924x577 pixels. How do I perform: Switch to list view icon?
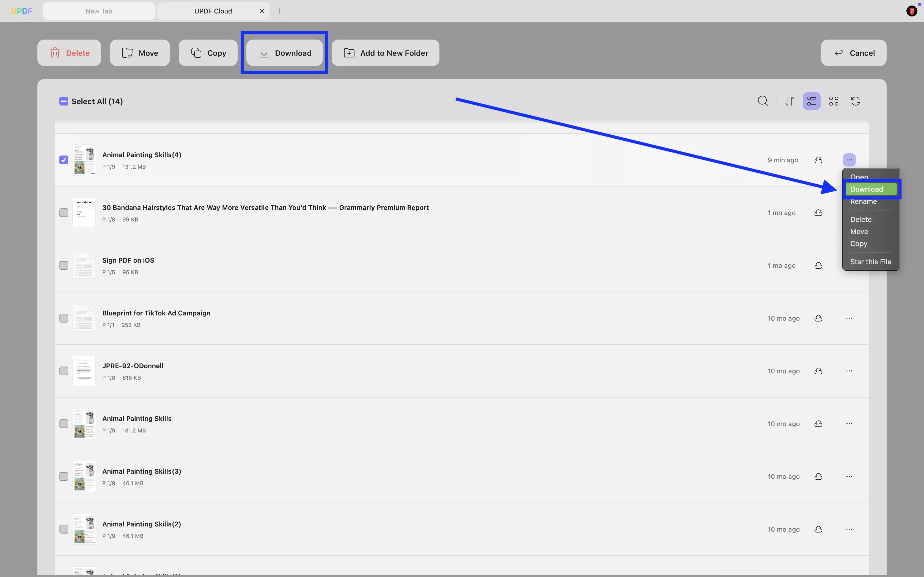(x=811, y=101)
